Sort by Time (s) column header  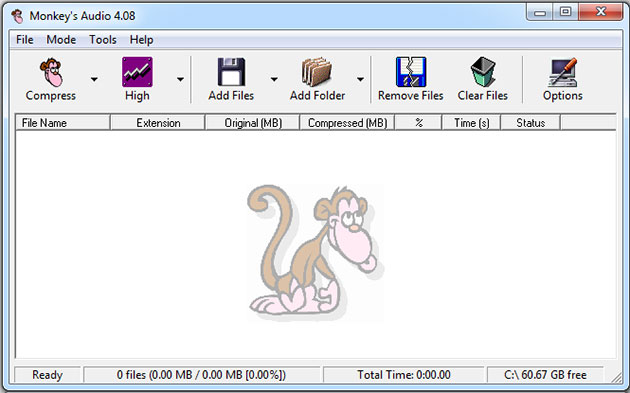pos(471,123)
